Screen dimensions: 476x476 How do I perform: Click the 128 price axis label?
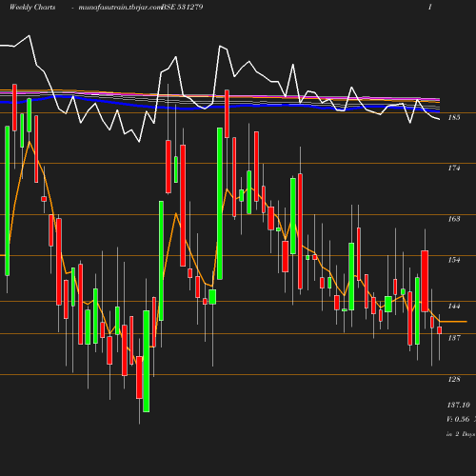(x=454, y=379)
